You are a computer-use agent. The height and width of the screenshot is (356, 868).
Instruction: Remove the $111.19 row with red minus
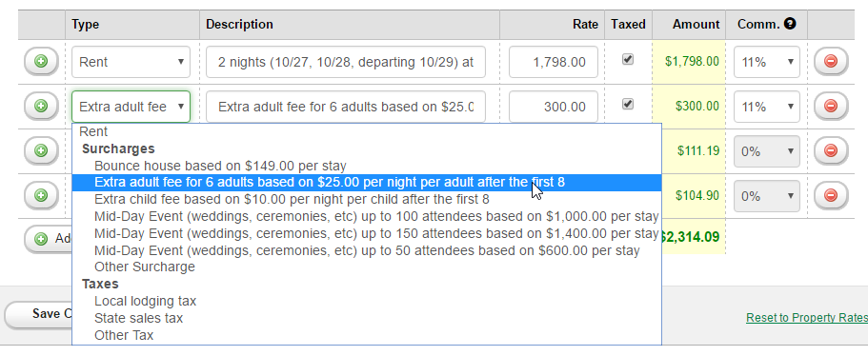click(x=831, y=150)
